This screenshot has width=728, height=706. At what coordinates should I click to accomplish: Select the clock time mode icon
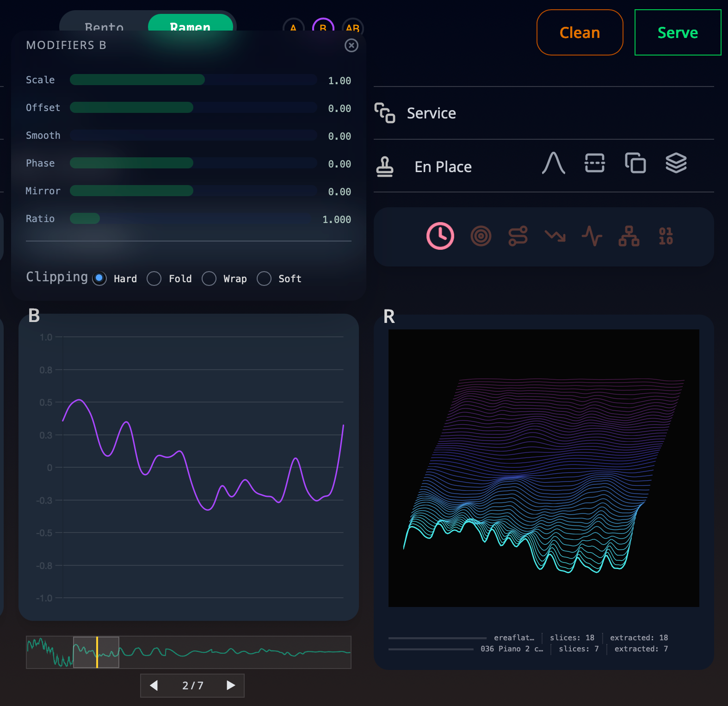tap(440, 236)
